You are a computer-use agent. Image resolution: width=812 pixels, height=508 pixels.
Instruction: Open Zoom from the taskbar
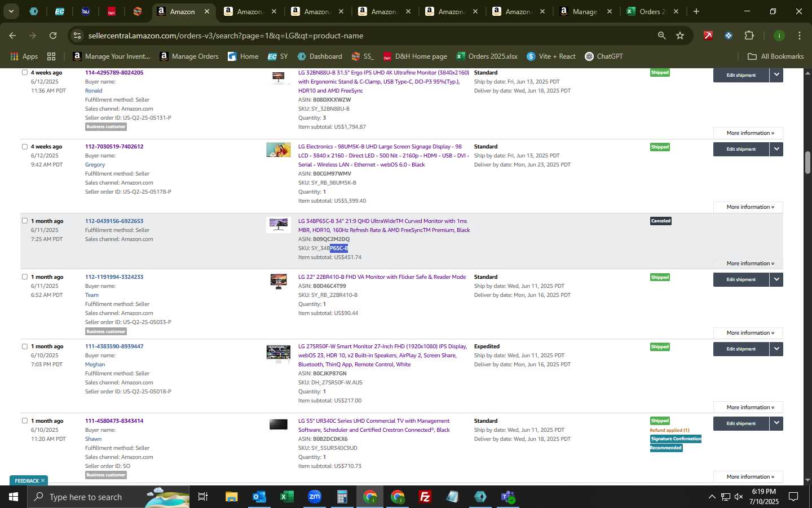click(315, 497)
